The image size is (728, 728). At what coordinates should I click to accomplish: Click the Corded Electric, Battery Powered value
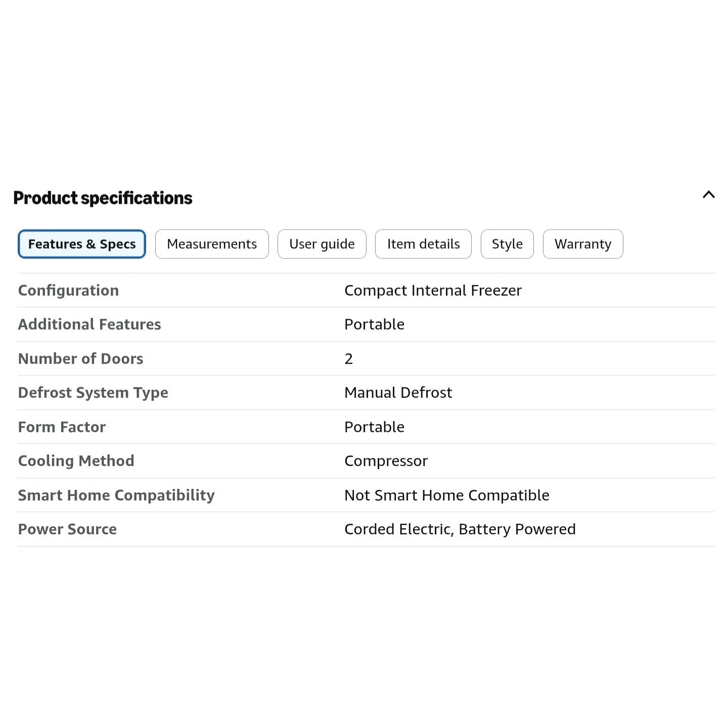point(460,529)
